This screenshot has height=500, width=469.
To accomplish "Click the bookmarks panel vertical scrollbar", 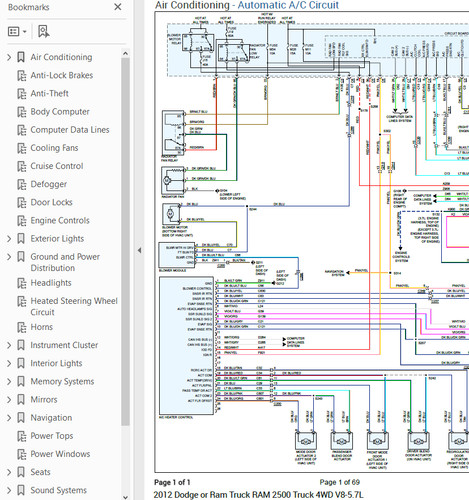I will click(125, 242).
